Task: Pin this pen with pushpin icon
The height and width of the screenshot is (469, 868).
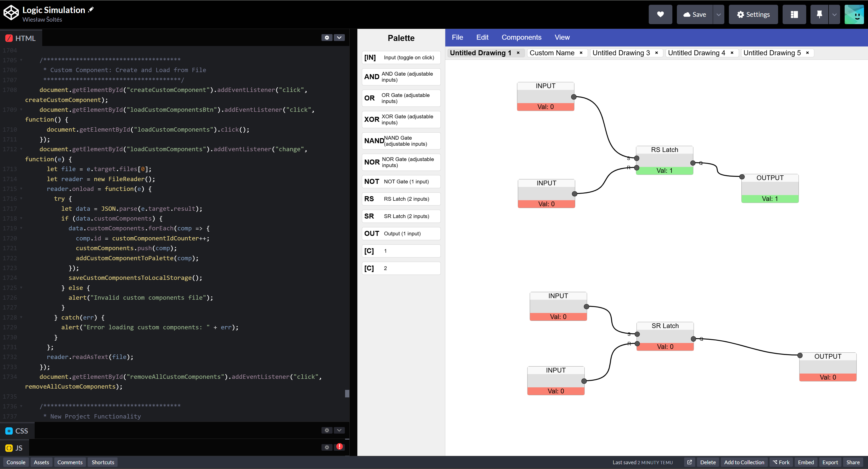Action: click(x=819, y=15)
